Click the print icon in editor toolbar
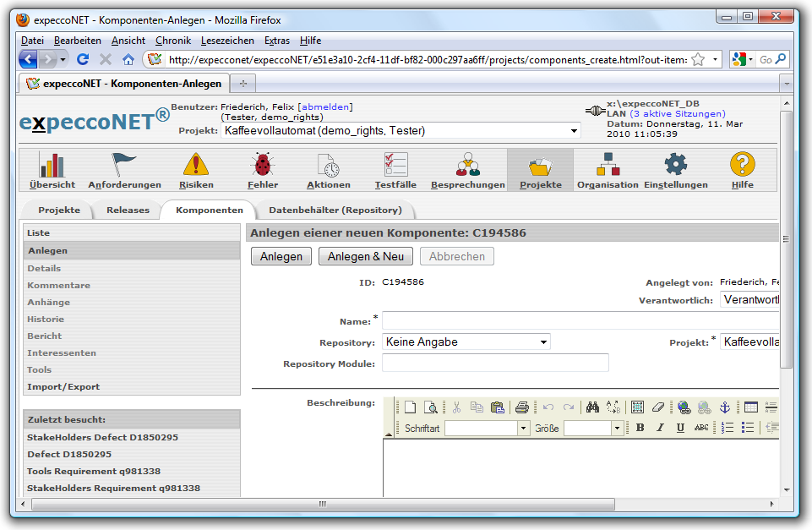The image size is (812, 530). [522, 407]
